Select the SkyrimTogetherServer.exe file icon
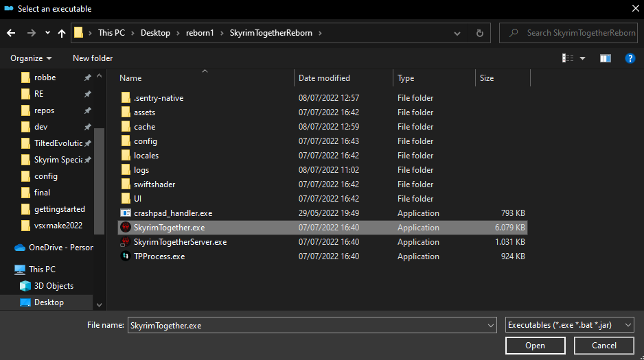 pyautogui.click(x=126, y=242)
